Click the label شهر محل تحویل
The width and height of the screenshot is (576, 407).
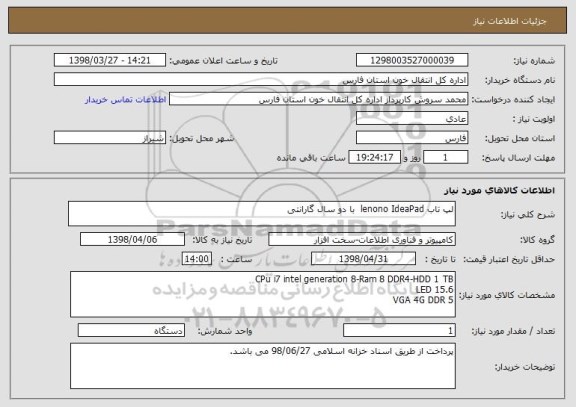[x=202, y=138]
